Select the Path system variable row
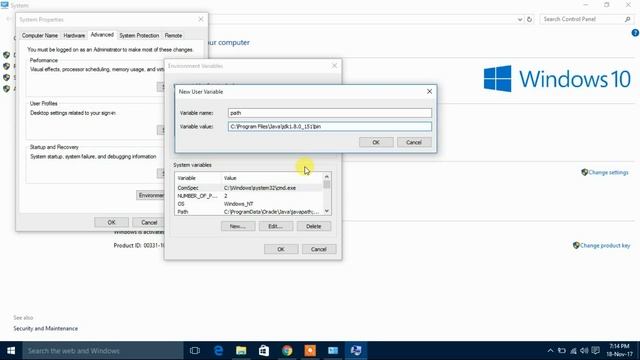The height and width of the screenshot is (360, 640). pyautogui.click(x=249, y=212)
